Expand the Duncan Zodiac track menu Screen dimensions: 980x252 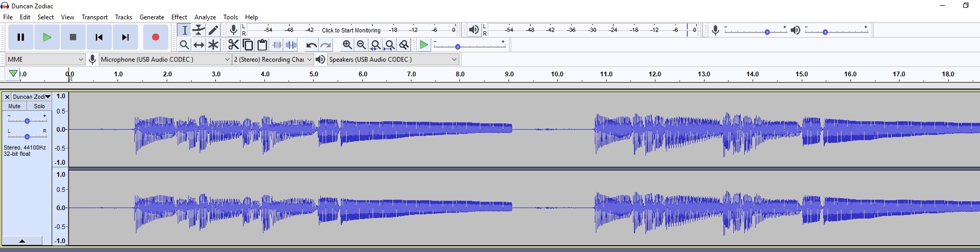click(32, 97)
